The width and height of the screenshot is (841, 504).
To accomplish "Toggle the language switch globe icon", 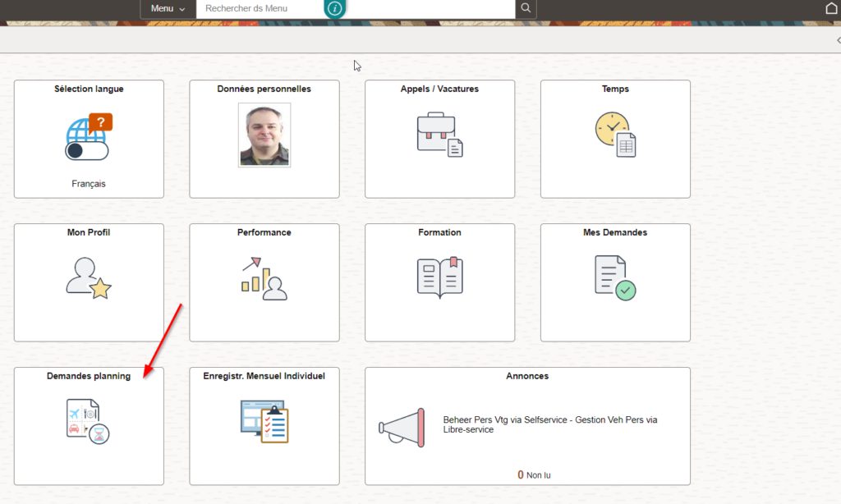I will [x=88, y=138].
